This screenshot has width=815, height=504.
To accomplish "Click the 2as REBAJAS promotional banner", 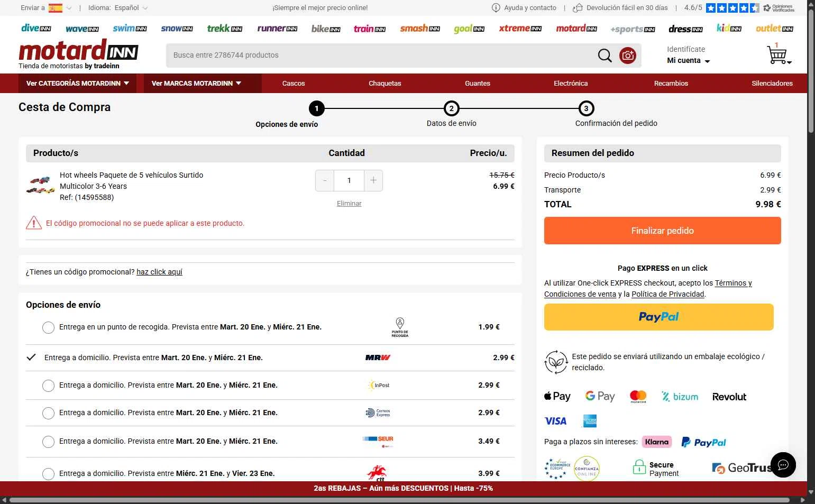I will tap(403, 488).
